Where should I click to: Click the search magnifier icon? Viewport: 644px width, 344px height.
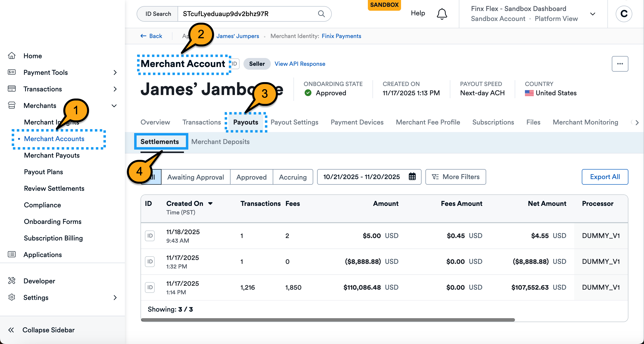coord(322,14)
